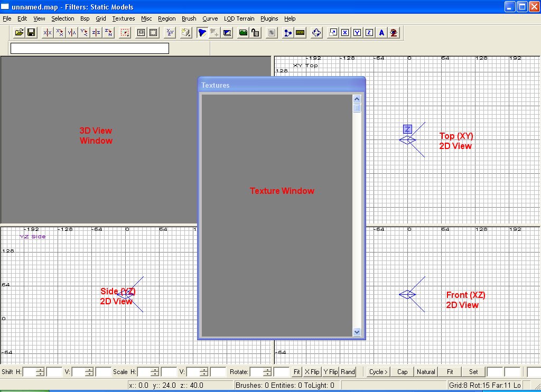Click the Open file folder icon
This screenshot has height=392, width=541.
(19, 33)
